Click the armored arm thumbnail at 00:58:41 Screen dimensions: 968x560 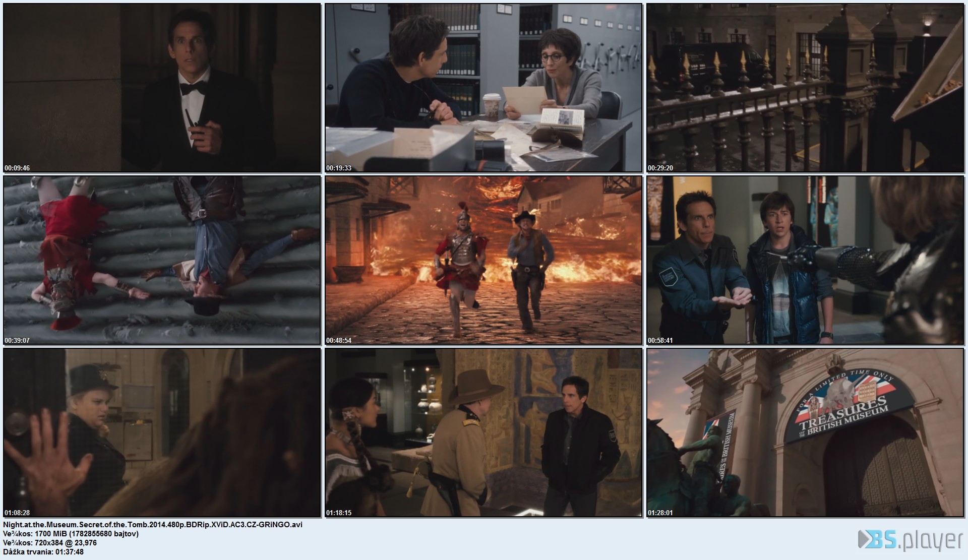pyautogui.click(x=805, y=260)
